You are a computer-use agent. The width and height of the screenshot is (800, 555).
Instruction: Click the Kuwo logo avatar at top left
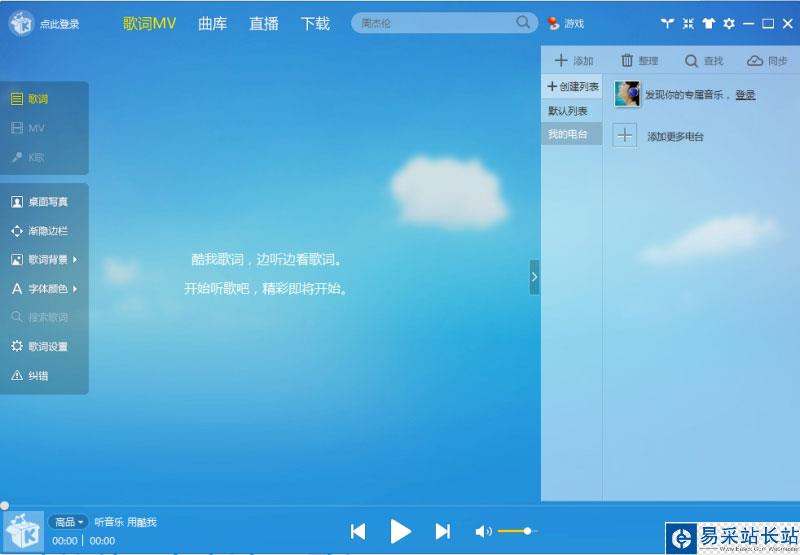click(21, 23)
